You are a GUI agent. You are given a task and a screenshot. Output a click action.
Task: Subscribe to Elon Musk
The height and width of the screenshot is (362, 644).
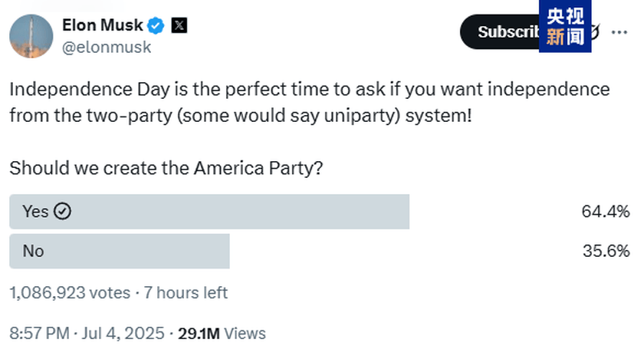coord(500,31)
